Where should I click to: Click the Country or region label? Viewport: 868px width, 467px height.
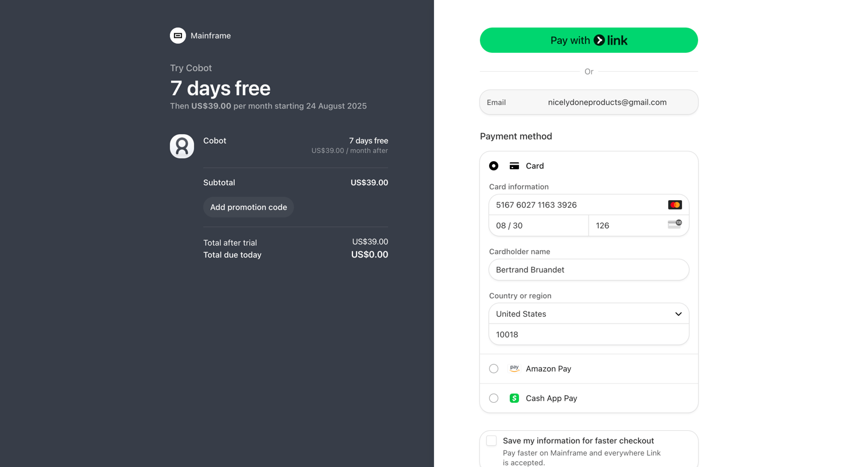point(520,295)
